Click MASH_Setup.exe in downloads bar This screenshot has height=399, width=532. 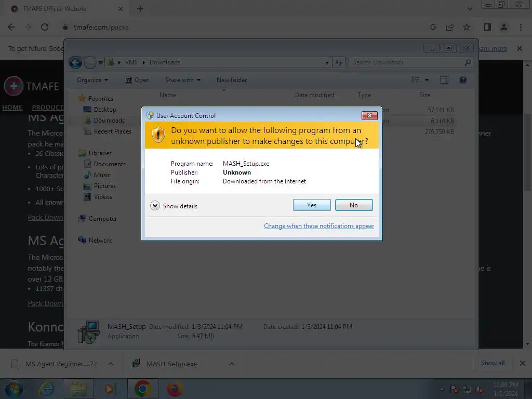(x=171, y=364)
